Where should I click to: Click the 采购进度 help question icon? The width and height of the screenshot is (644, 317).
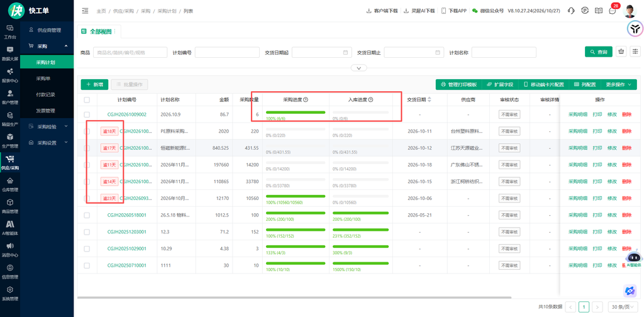(306, 100)
